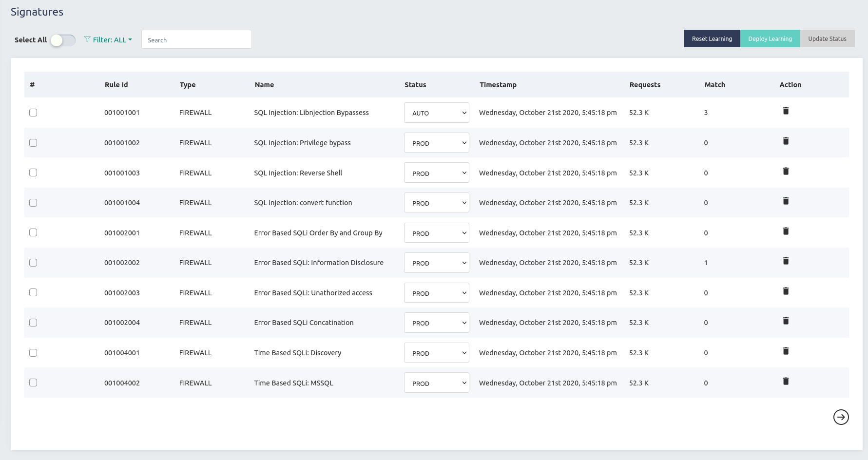868x460 pixels.
Task: Check rule 001002003 checkbox
Action: tap(33, 292)
